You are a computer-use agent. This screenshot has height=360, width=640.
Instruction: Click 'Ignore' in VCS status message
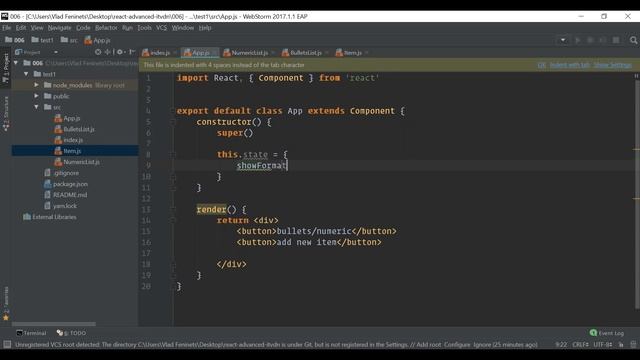(482, 344)
